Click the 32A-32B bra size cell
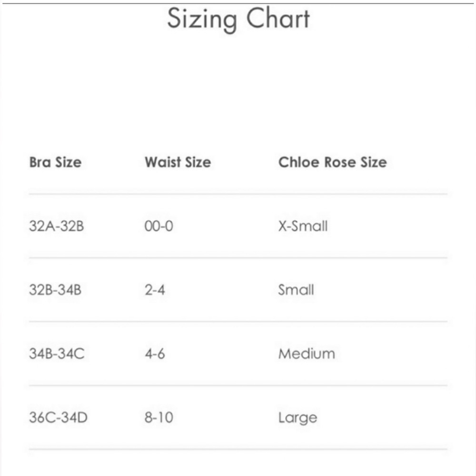This screenshot has height=476, width=476. click(x=56, y=226)
